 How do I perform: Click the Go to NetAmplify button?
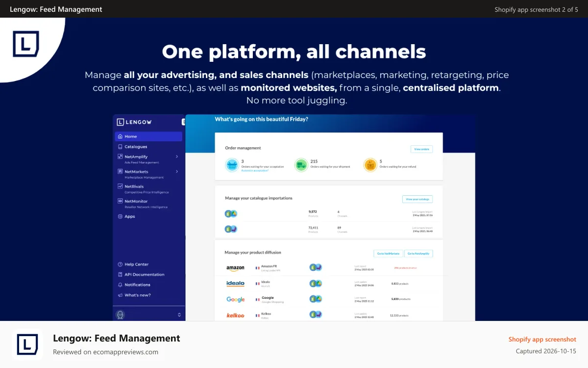tap(418, 254)
